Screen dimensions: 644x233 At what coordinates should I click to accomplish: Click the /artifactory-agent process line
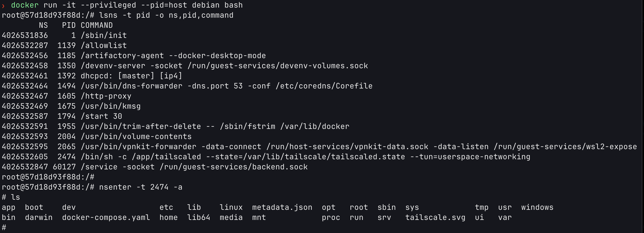173,56
